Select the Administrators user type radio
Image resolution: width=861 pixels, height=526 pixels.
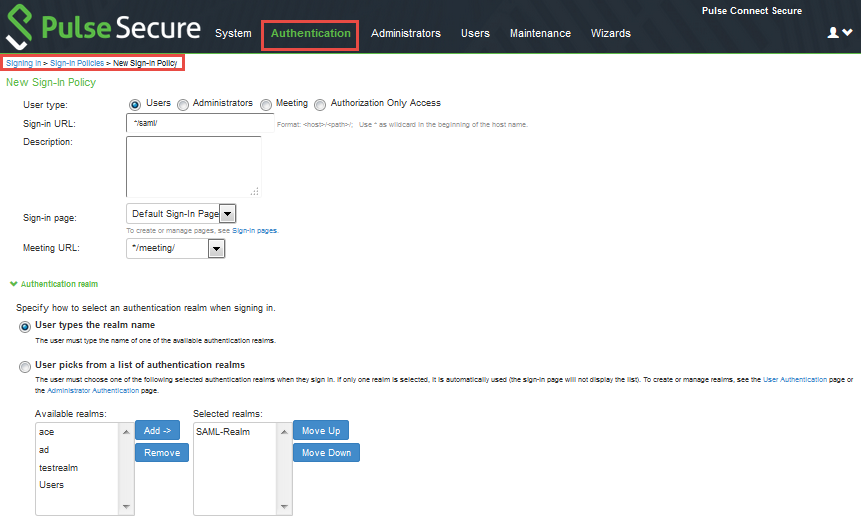click(183, 104)
